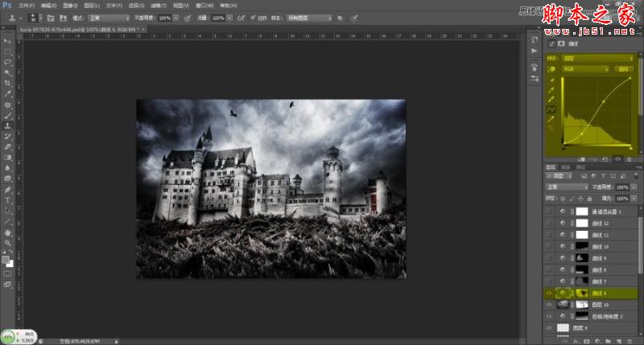The height and width of the screenshot is (345, 644).
Task: Open the Clone Source panel icon
Action: pos(63,18)
